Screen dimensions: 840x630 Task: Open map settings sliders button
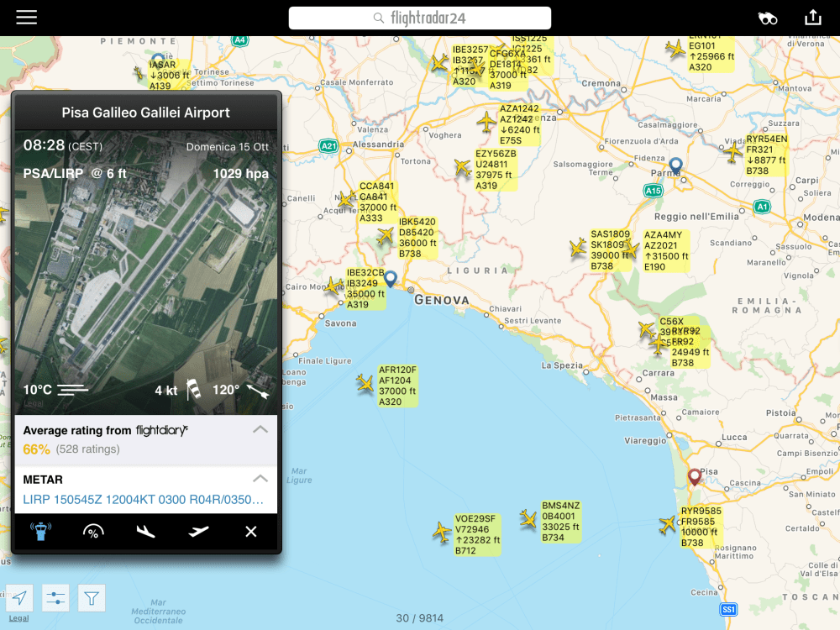click(56, 597)
